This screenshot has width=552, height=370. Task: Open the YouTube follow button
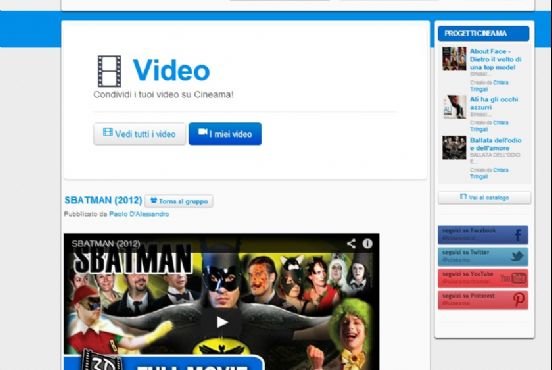[483, 278]
